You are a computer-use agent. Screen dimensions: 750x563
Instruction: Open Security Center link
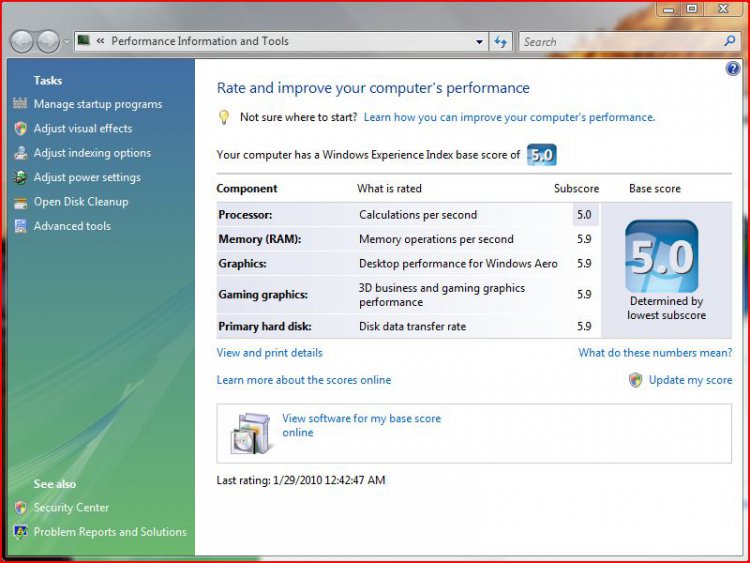pyautogui.click(x=71, y=508)
